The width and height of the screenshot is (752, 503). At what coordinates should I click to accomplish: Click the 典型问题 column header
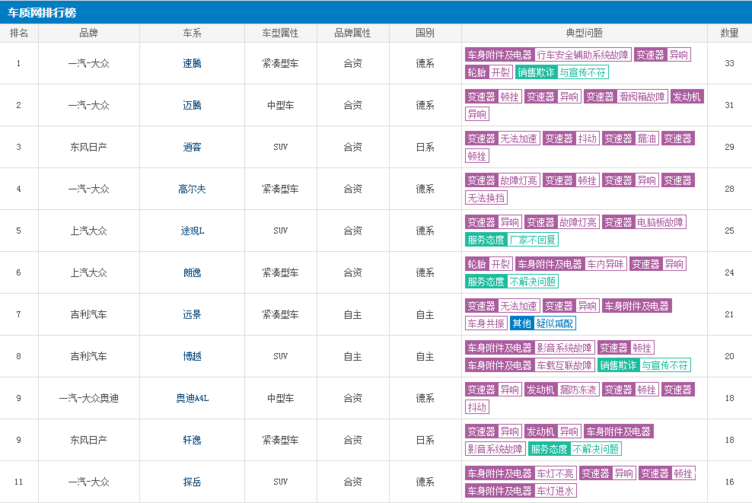[584, 33]
